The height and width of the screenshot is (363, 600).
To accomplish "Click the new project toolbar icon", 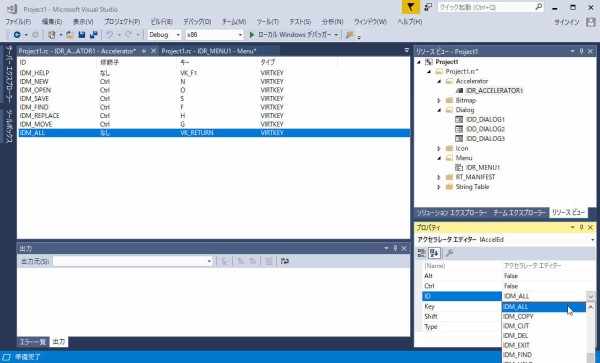I will 52,35.
